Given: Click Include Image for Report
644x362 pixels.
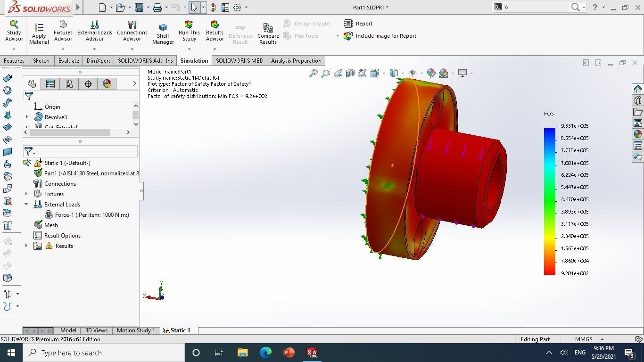Looking at the screenshot, I should click(380, 36).
